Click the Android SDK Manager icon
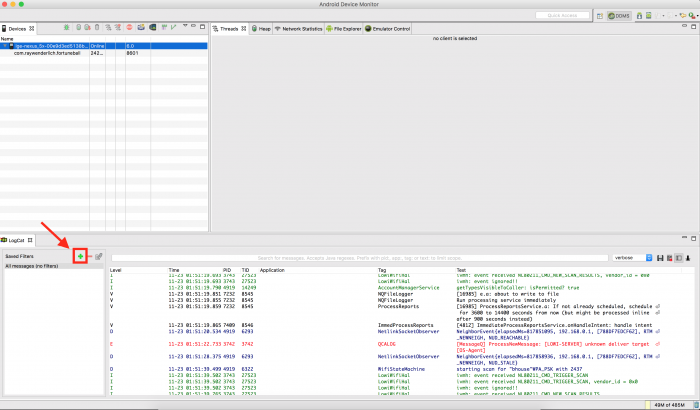 (x=639, y=16)
